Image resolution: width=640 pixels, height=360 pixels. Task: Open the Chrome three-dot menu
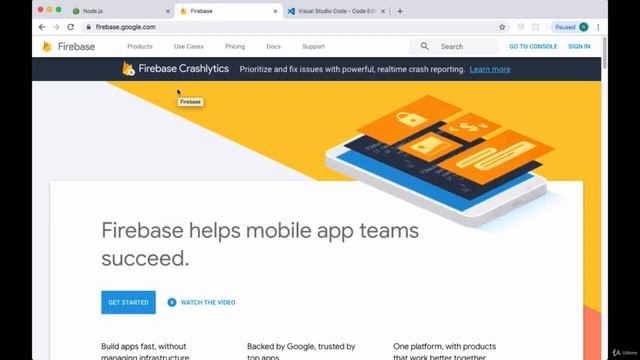coord(598,27)
